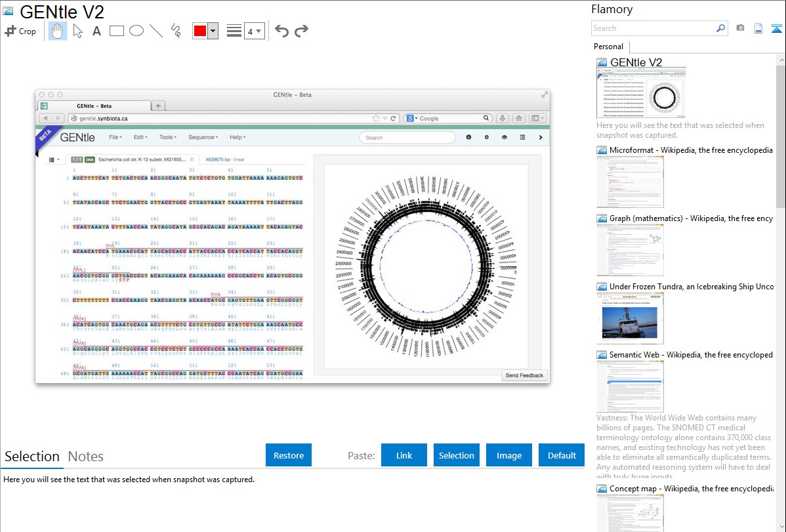Click the Paste Image button

tap(508, 455)
